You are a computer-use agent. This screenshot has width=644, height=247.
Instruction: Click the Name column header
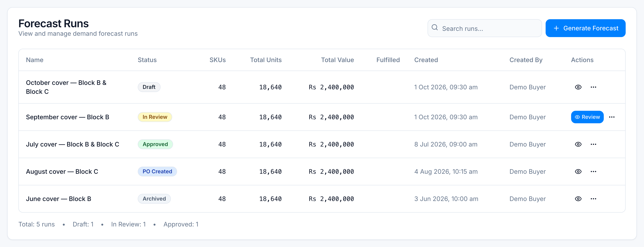[x=35, y=60]
